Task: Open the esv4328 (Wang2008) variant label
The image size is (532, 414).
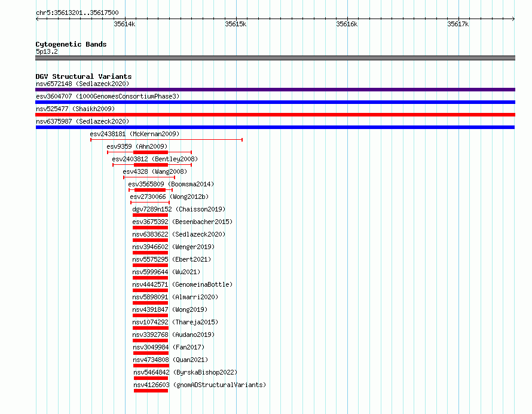Action: coord(155,171)
